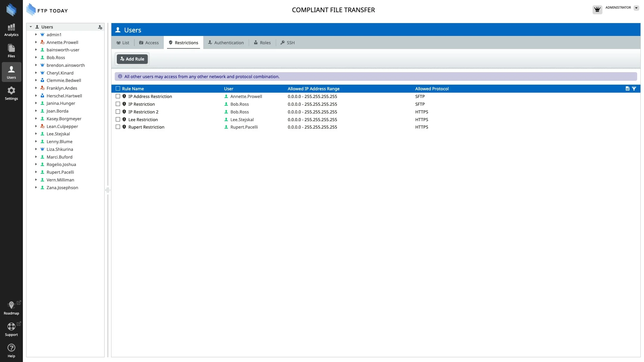This screenshot has width=644, height=362.
Task: Toggle the select-all Rule Name checkbox
Action: click(x=118, y=88)
